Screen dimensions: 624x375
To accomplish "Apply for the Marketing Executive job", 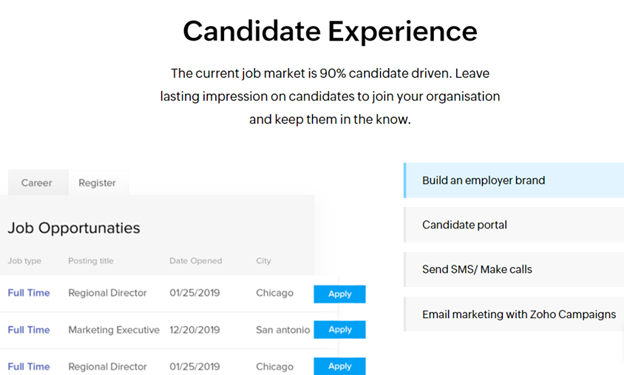I will click(339, 330).
